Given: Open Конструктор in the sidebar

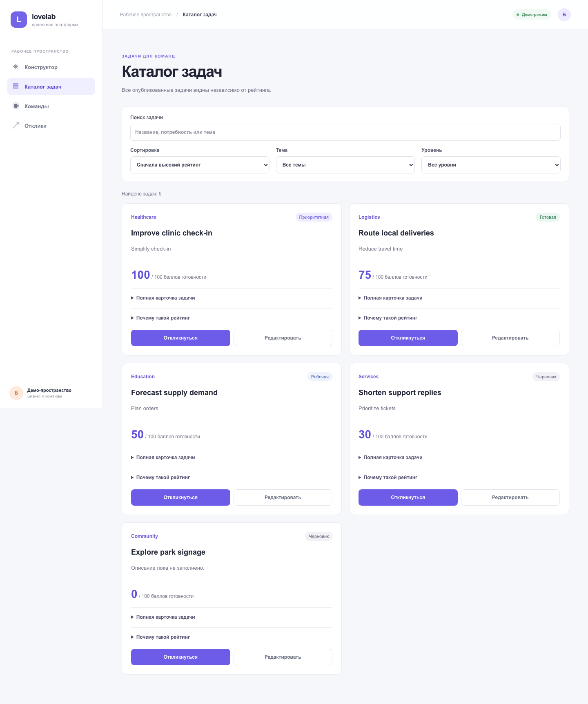Looking at the screenshot, I should pos(51,67).
